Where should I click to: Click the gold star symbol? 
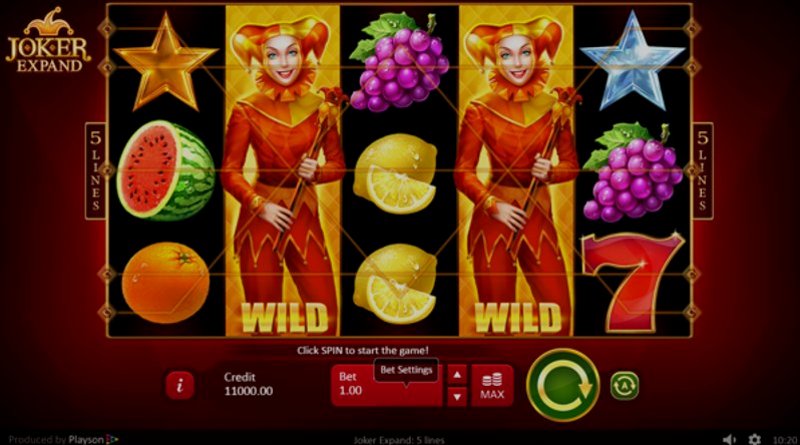pos(165,62)
